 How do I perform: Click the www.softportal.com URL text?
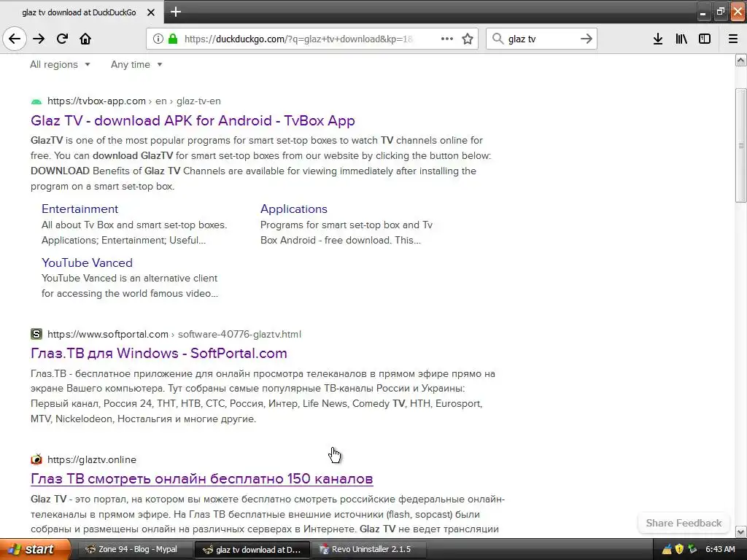coord(108,334)
